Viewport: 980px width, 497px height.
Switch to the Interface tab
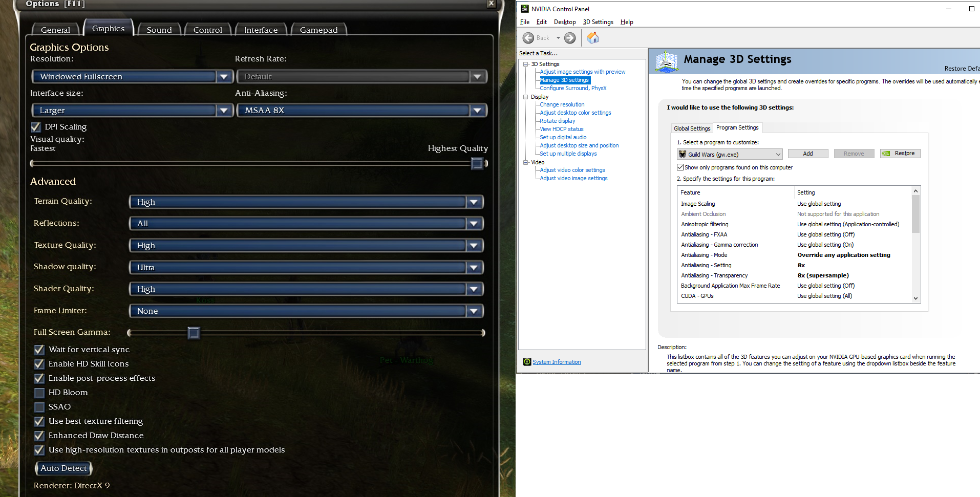pyautogui.click(x=261, y=30)
